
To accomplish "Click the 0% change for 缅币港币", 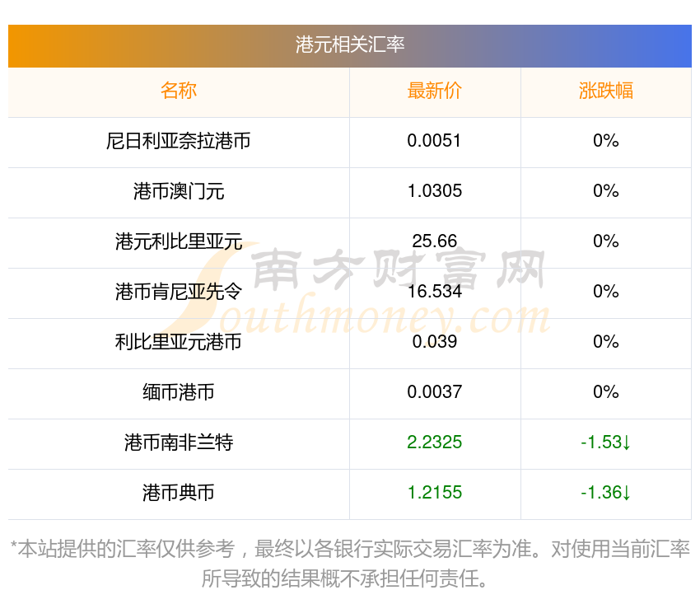I will pyautogui.click(x=606, y=392).
